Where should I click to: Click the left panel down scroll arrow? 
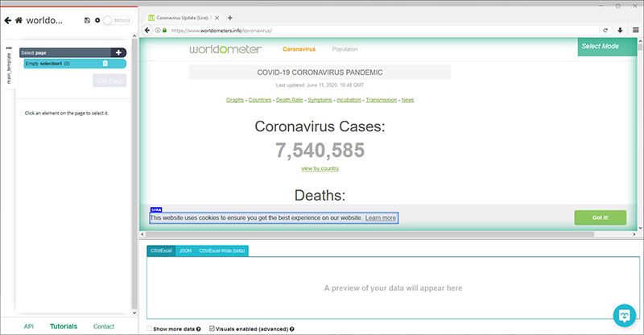point(134,312)
